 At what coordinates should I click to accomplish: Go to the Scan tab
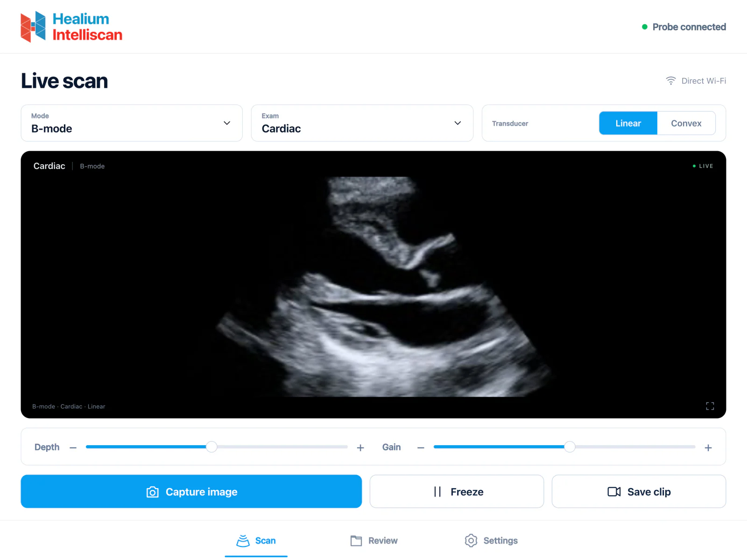(256, 540)
